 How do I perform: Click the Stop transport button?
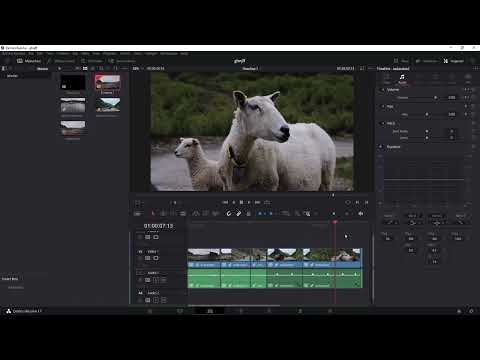tap(241, 202)
